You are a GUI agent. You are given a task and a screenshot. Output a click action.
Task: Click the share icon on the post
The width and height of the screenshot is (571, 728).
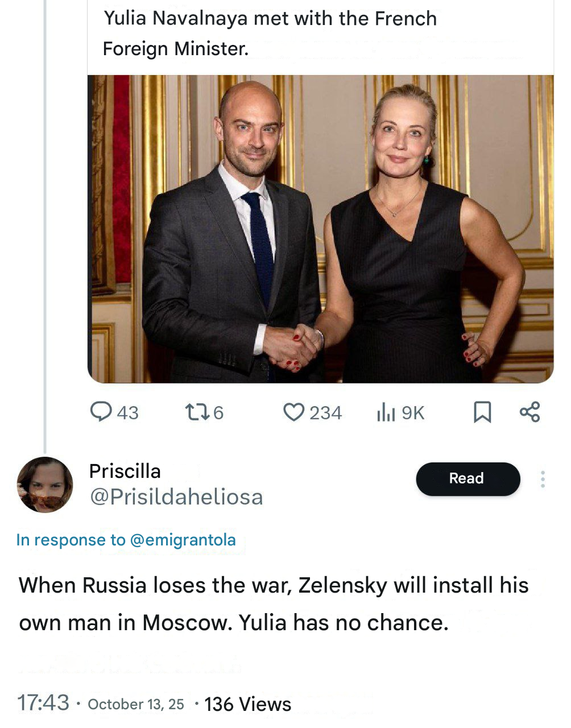pos(529,412)
